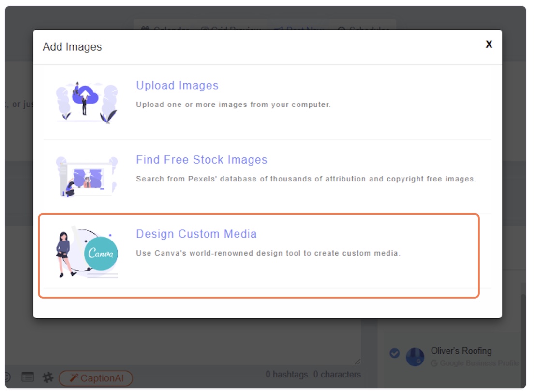
Task: Open the Upload Images option
Action: pos(177,86)
